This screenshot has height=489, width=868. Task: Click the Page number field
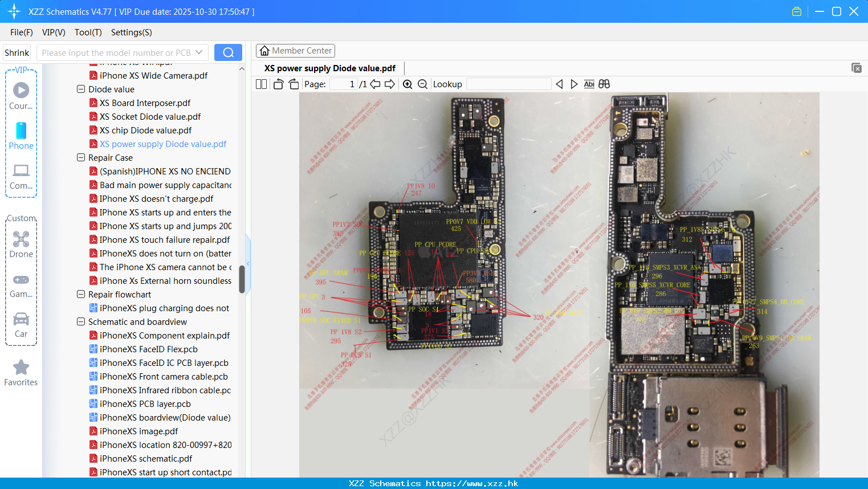344,84
